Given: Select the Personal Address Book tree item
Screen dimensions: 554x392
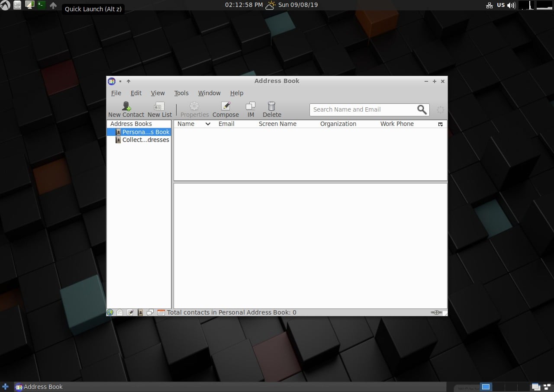Looking at the screenshot, I should point(145,132).
